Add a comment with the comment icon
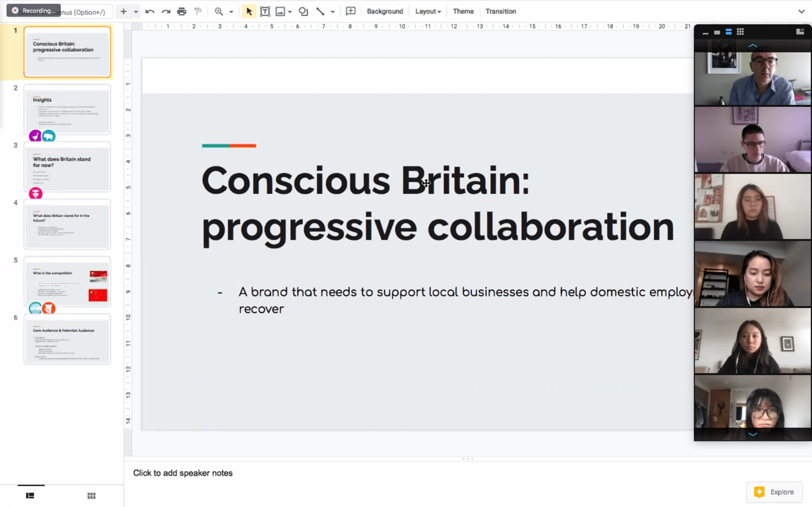The height and width of the screenshot is (507, 812). pos(350,12)
